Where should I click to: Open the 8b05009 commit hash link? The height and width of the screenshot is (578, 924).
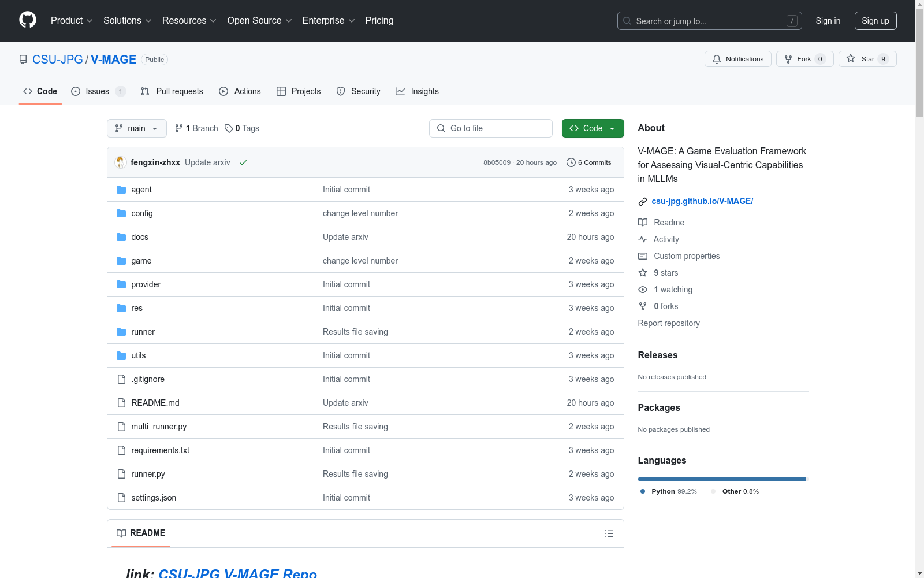497,162
